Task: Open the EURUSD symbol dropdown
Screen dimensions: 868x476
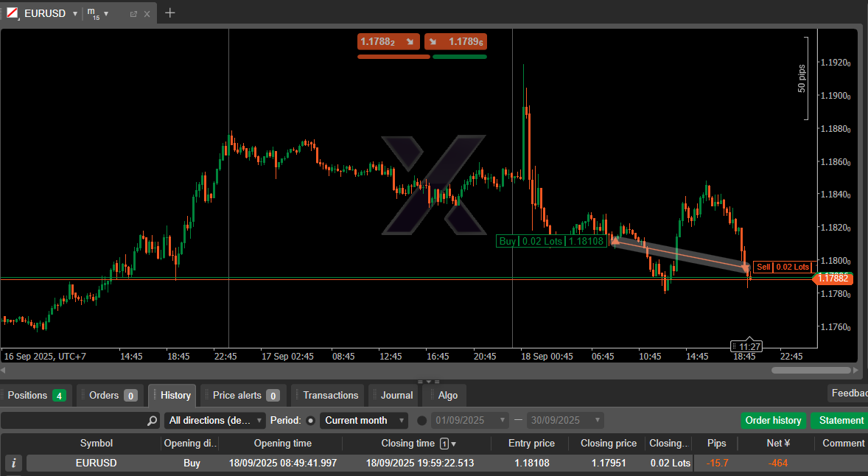Action: (x=74, y=14)
